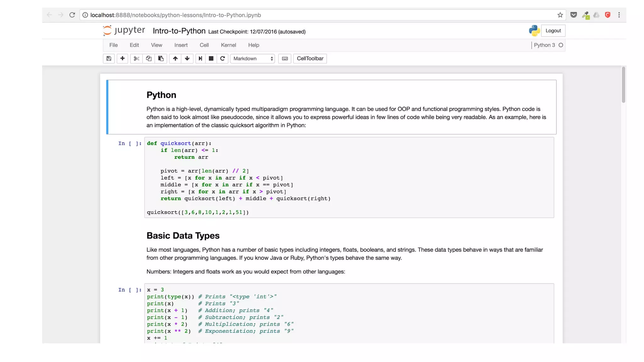
Task: Click the green puzzle extension icon
Action: click(586, 15)
